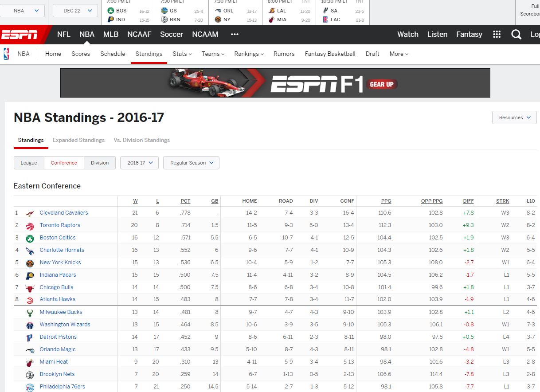Click the Indiana Pacers logo in standings
This screenshot has width=540, height=392.
point(30,275)
